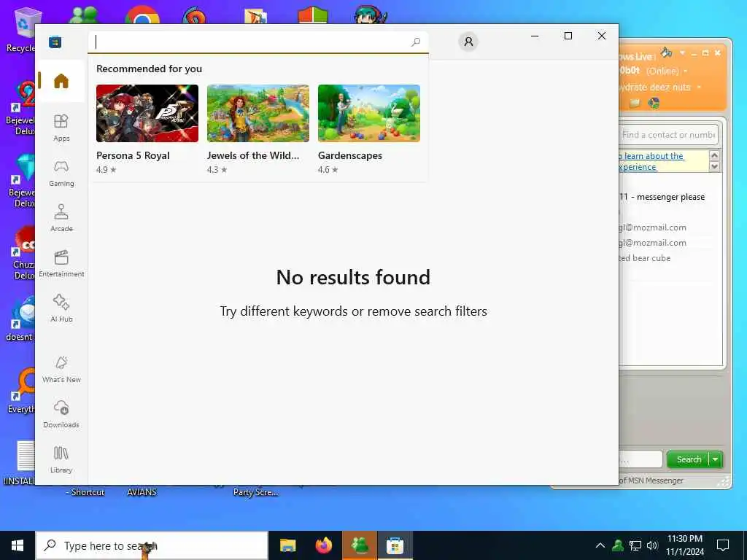Open the Messenger mail envelope icon
The width and height of the screenshot is (747, 560).
634,103
